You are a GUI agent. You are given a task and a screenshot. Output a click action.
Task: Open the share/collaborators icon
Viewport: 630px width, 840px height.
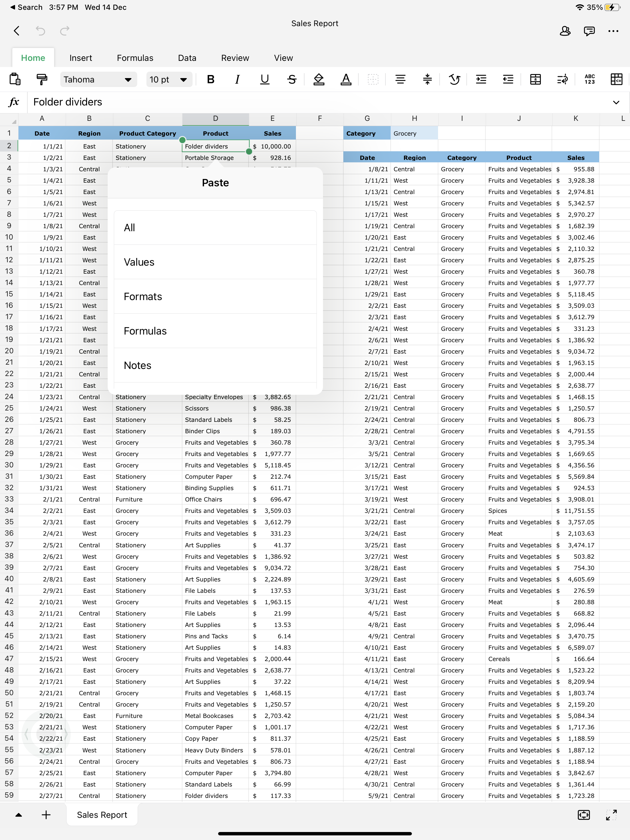[x=565, y=31]
